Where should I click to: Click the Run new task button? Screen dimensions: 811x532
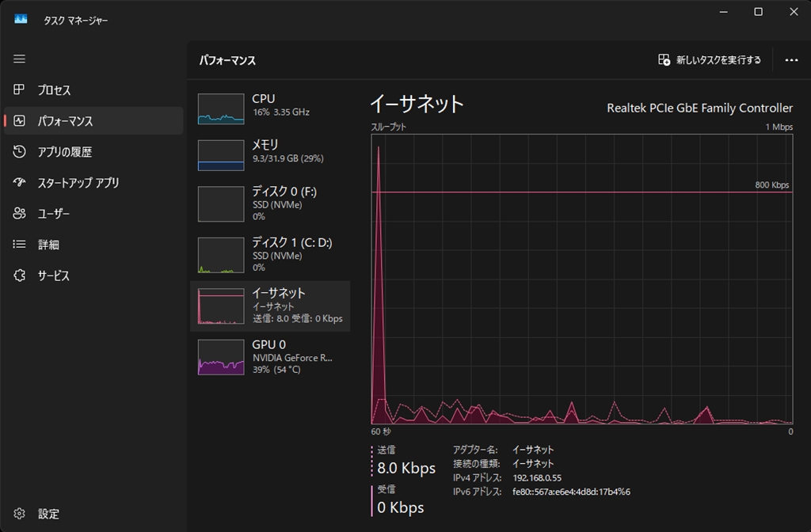point(710,60)
